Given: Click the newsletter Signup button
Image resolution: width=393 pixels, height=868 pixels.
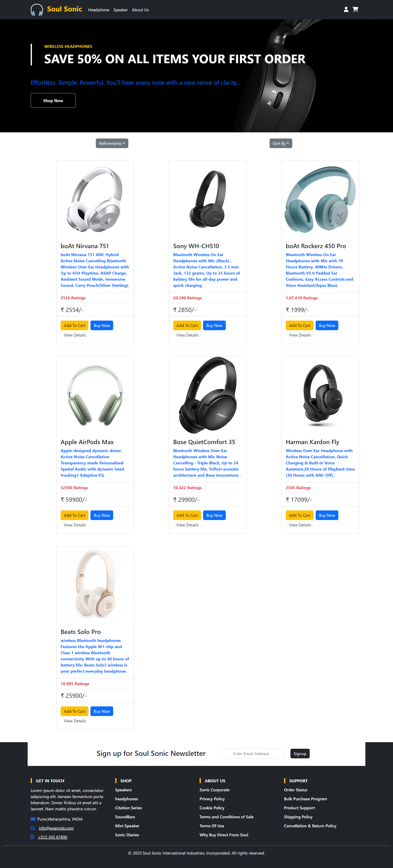Looking at the screenshot, I should pyautogui.click(x=300, y=753).
